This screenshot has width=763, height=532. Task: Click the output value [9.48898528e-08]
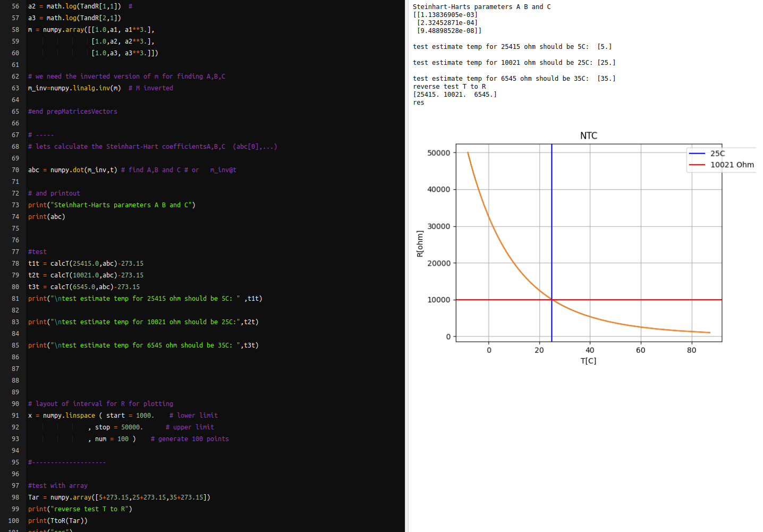coord(450,31)
